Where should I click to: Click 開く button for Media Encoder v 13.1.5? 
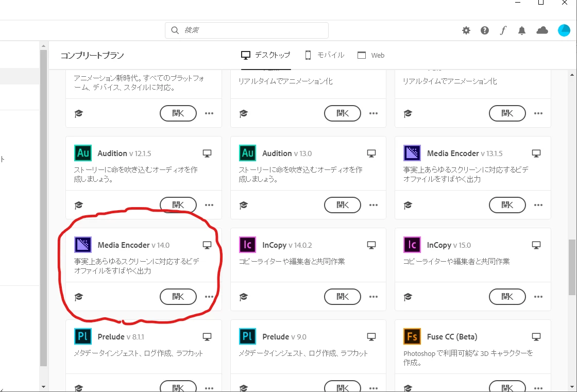click(x=507, y=205)
